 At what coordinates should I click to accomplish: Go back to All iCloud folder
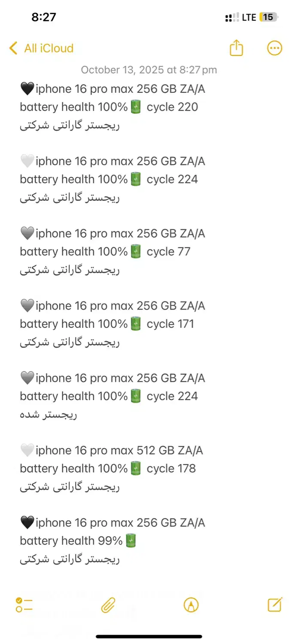(x=49, y=48)
